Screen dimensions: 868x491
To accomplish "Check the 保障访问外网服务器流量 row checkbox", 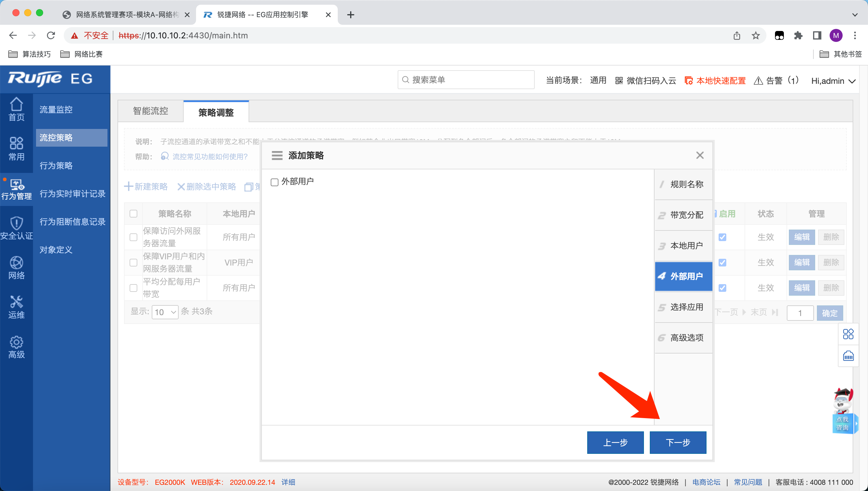I will click(x=133, y=237).
